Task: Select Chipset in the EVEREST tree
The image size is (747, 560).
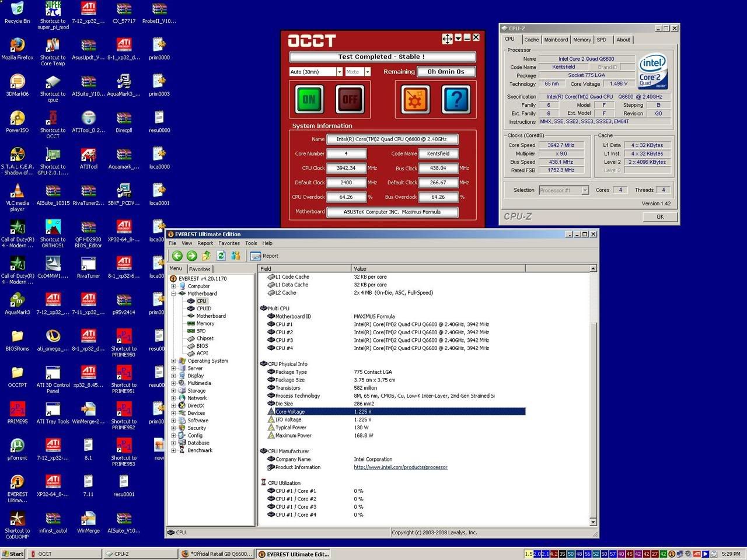Action: (205, 338)
